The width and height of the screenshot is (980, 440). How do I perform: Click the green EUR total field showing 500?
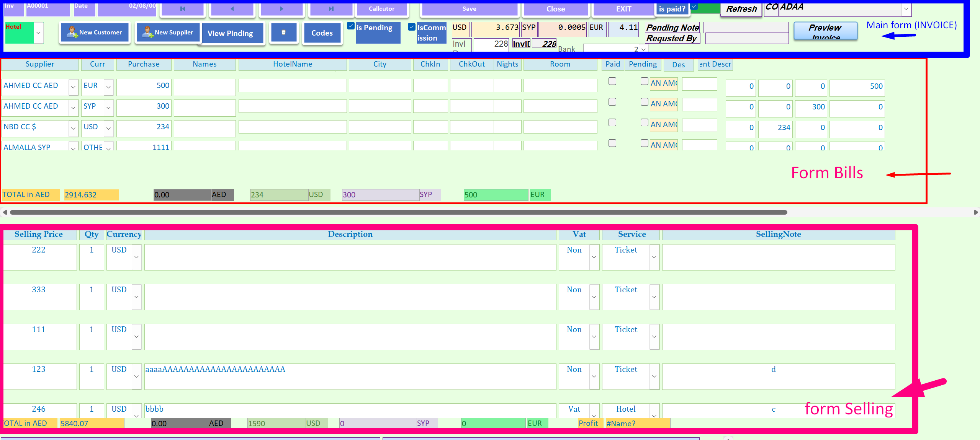click(496, 195)
